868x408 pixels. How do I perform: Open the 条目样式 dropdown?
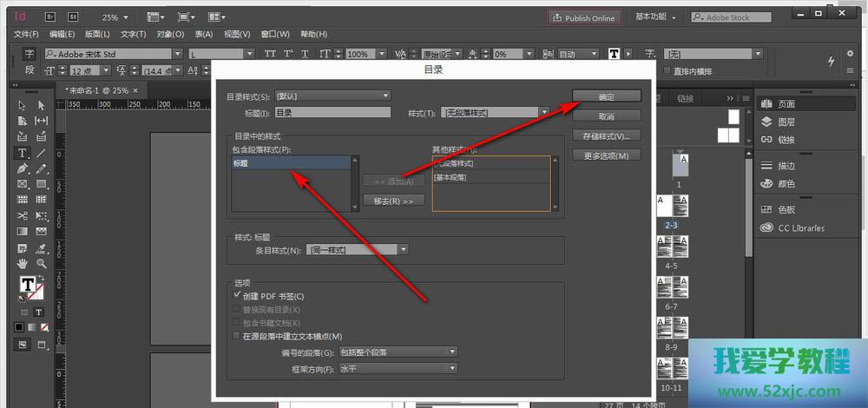(357, 250)
